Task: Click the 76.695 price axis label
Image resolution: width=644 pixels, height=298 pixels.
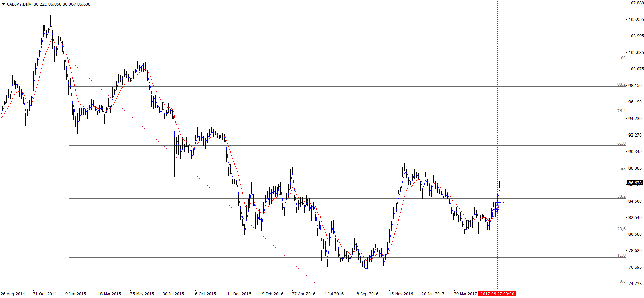Action: [x=635, y=267]
